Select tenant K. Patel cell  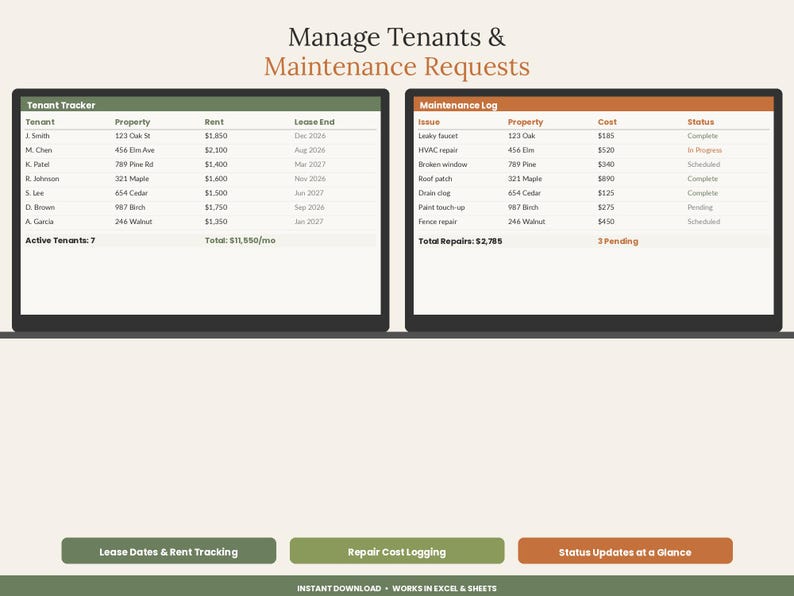coord(37,164)
